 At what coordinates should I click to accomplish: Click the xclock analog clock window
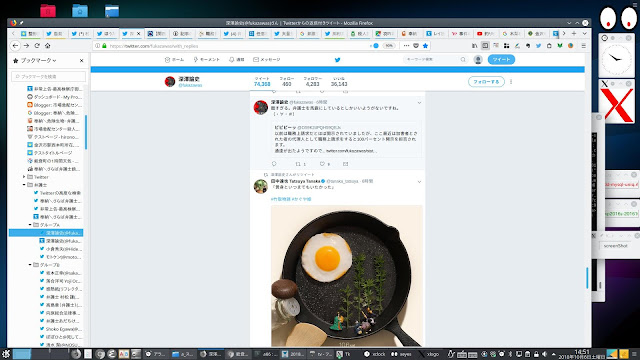point(617,59)
